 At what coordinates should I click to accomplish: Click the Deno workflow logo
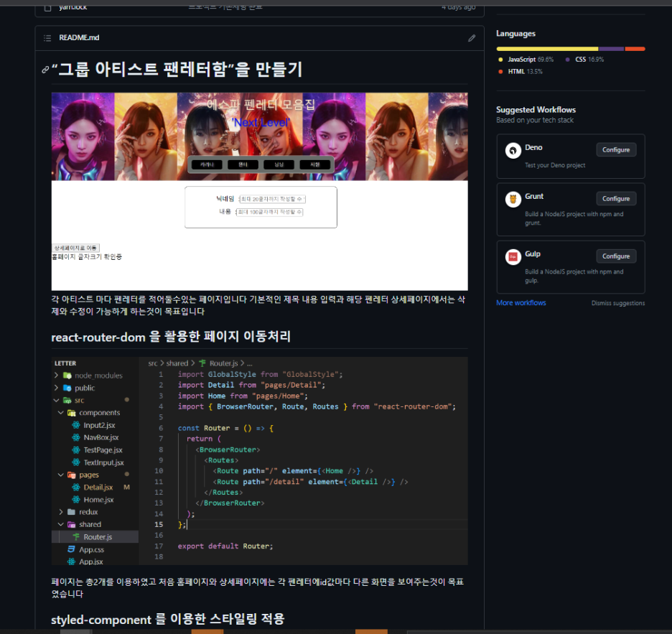pos(513,151)
